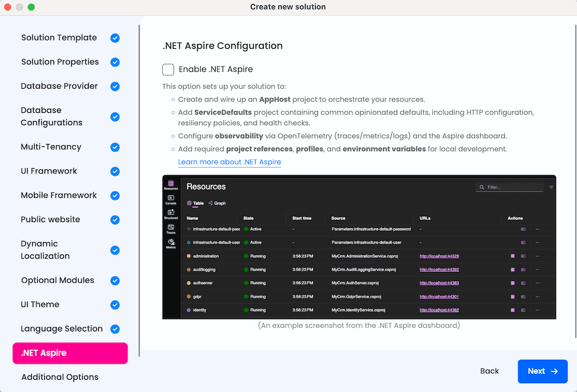Click the Next button
Image resolution: width=577 pixels, height=392 pixels.
point(541,371)
